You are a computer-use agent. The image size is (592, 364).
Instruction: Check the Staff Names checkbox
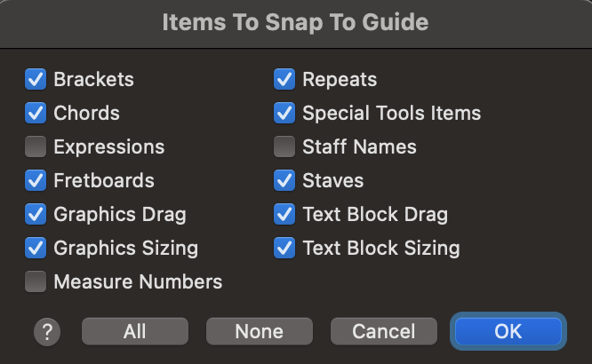point(284,147)
